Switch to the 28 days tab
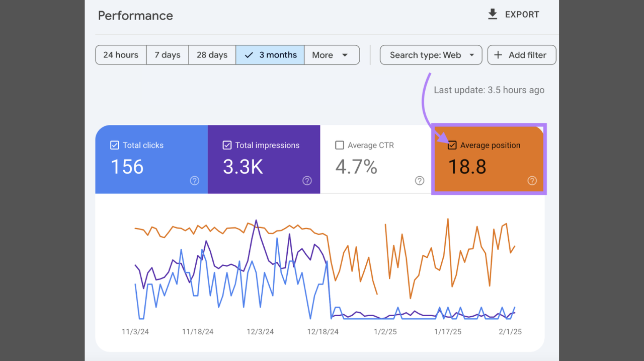The width and height of the screenshot is (644, 361). point(212,55)
